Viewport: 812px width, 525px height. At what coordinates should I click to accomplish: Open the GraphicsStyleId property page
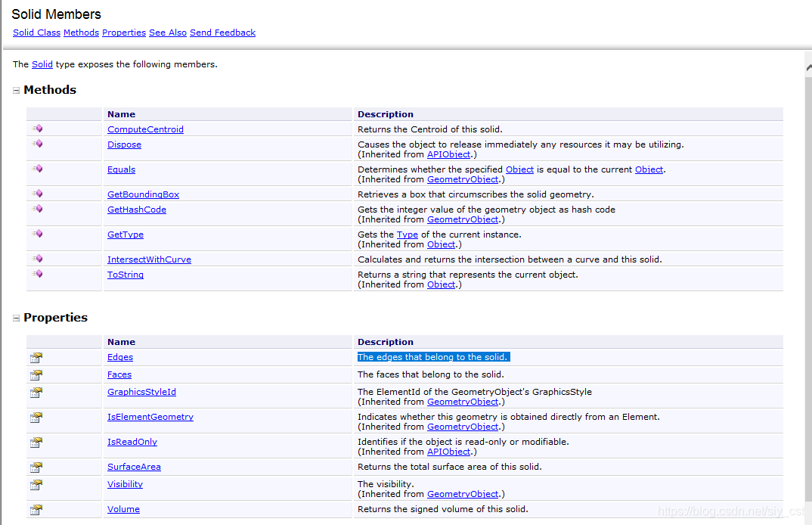pos(142,392)
